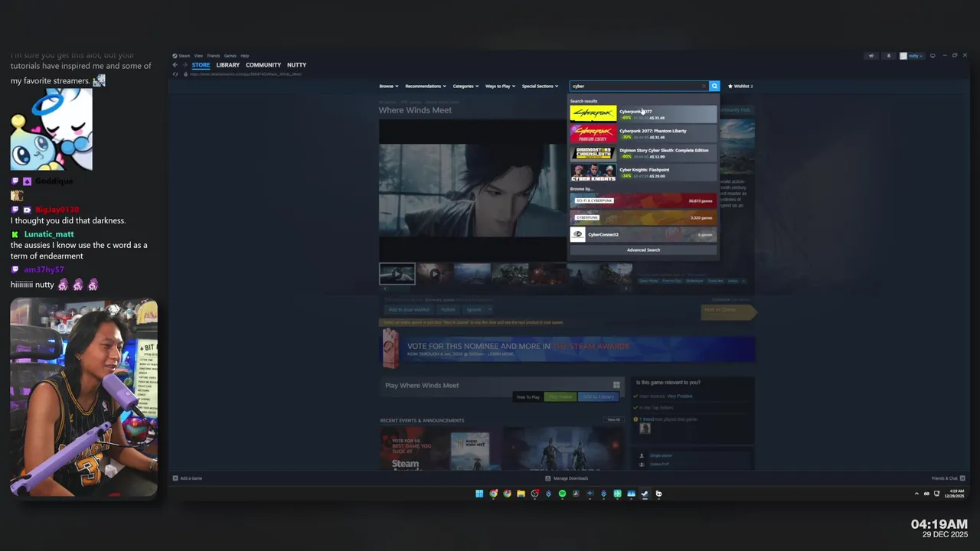The height and width of the screenshot is (551, 980).
Task: Select the first trailer thumbnail
Action: pyautogui.click(x=397, y=273)
